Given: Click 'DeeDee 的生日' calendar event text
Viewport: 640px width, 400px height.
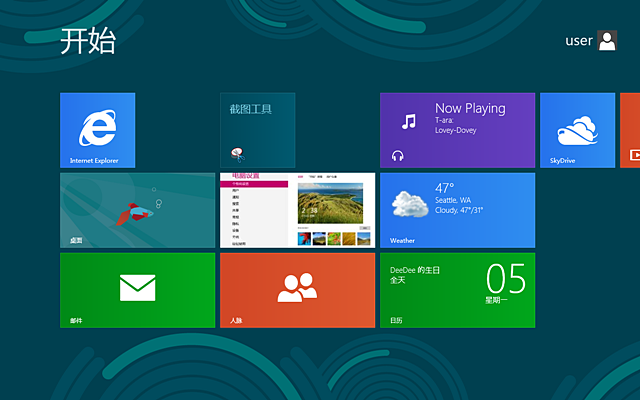Looking at the screenshot, I should click(x=415, y=270).
